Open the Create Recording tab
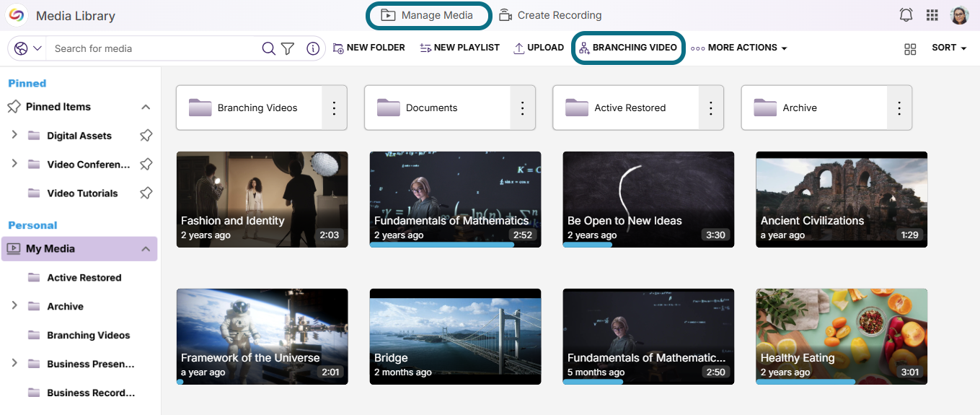The height and width of the screenshot is (415, 980). pos(550,15)
